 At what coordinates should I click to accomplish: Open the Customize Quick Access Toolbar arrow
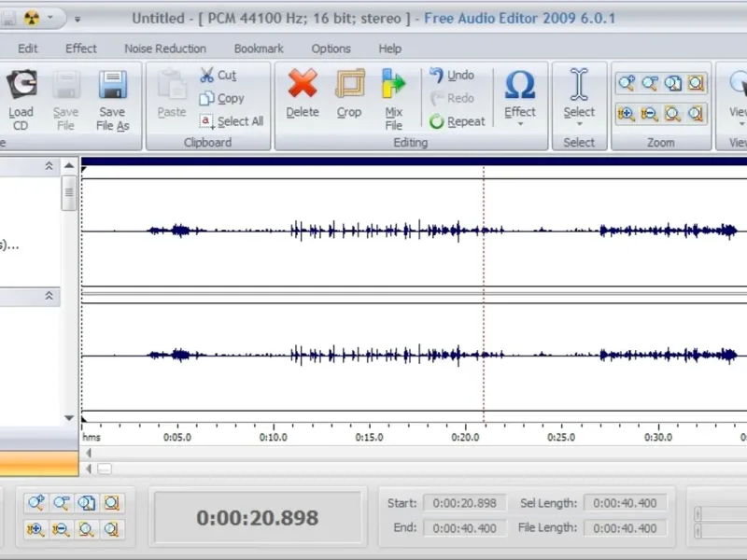point(78,19)
